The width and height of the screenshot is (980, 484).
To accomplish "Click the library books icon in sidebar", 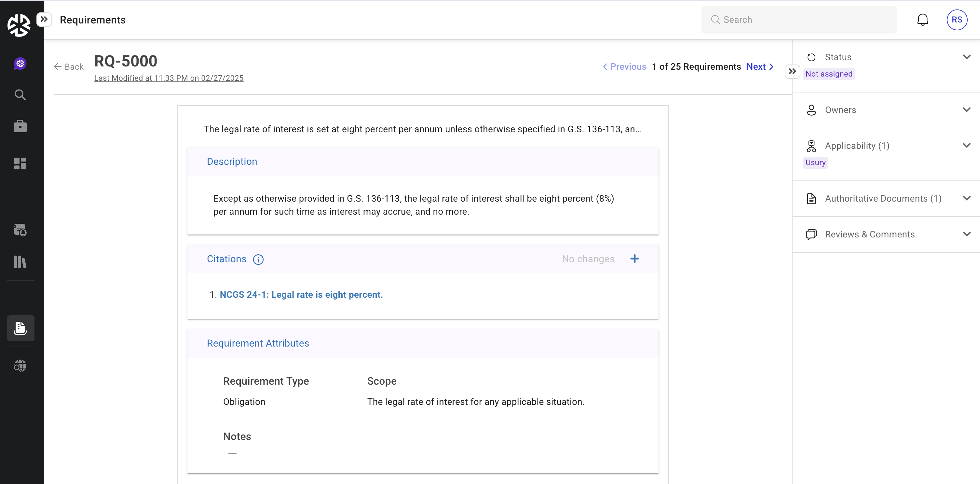I will click(20, 262).
